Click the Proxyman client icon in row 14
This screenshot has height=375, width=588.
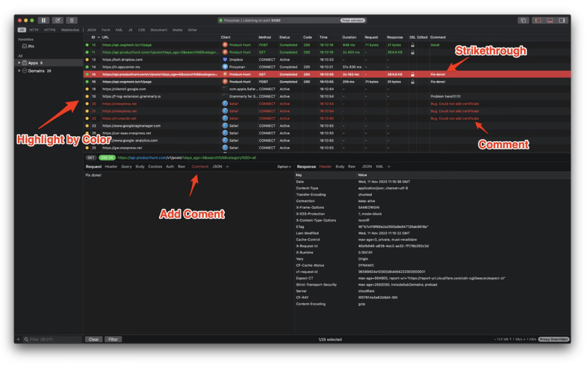(225, 67)
